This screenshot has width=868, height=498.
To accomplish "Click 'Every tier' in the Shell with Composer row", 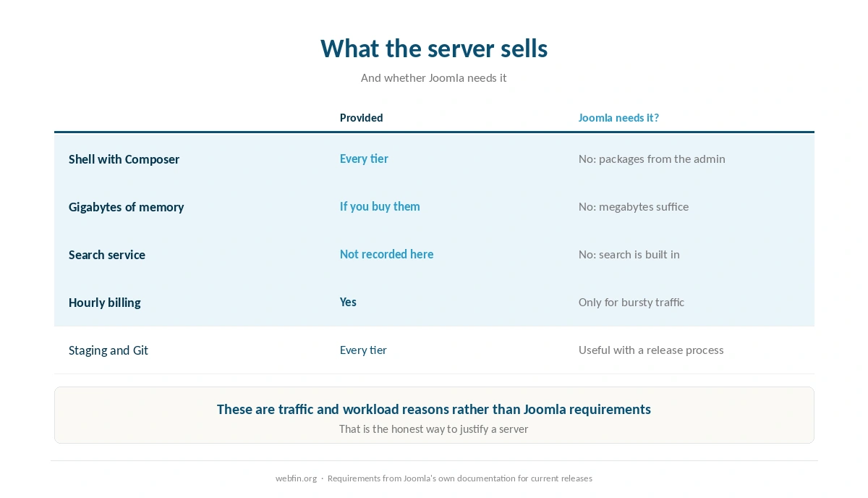I will pyautogui.click(x=364, y=159).
